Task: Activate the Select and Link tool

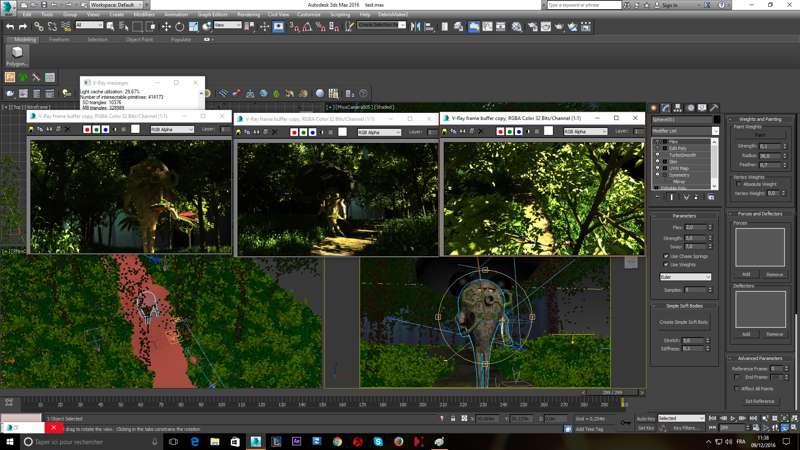Action: click(38, 27)
